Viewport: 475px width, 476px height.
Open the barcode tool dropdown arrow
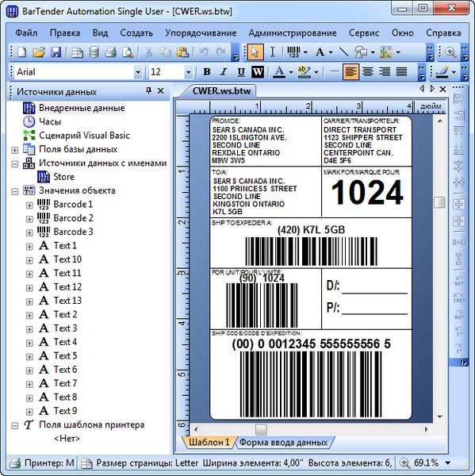tap(305, 52)
